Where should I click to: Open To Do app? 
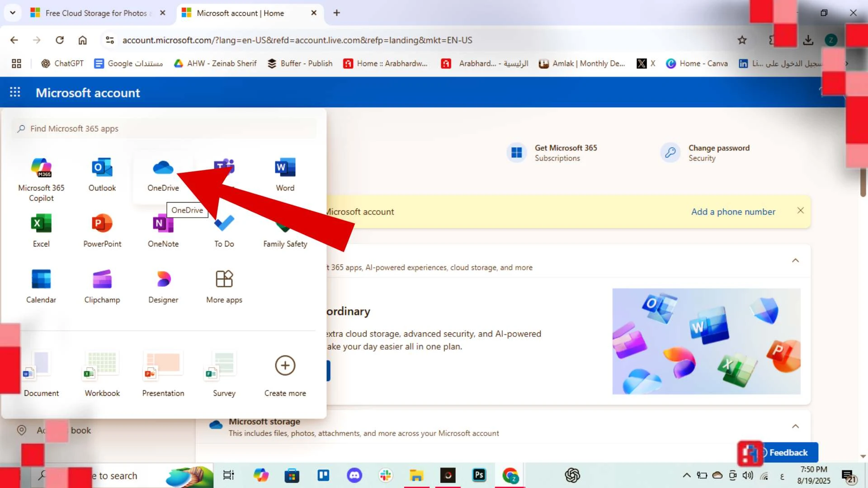click(x=224, y=231)
